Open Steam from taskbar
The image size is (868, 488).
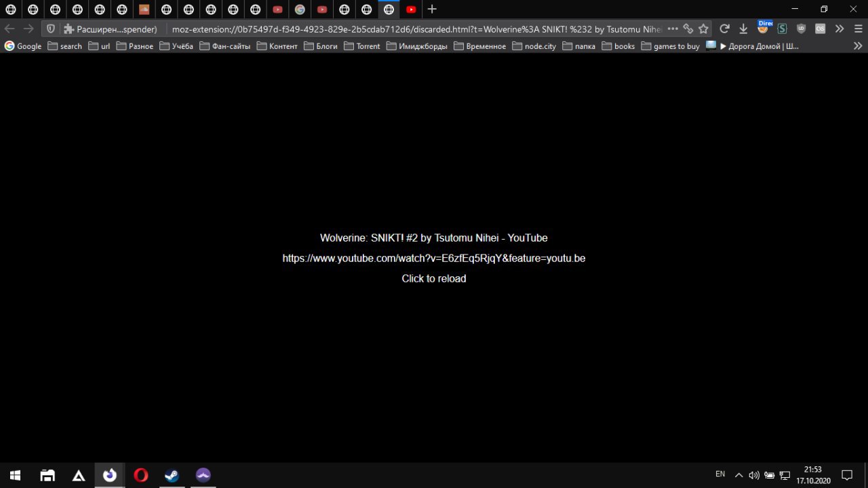172,475
